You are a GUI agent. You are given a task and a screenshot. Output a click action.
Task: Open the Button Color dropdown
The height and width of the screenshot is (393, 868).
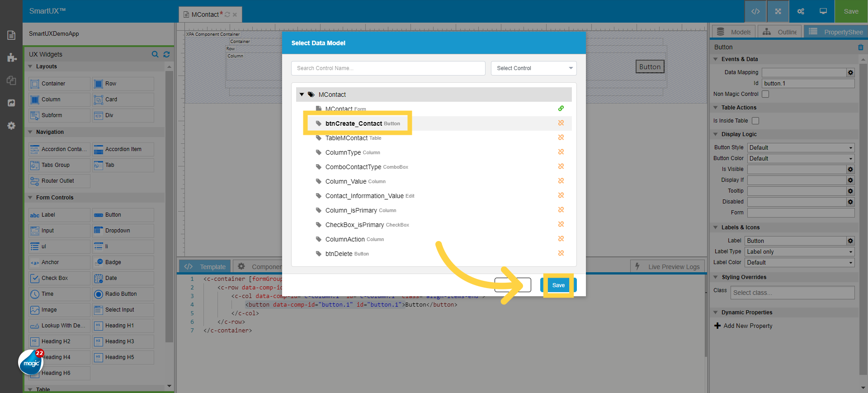pyautogui.click(x=801, y=158)
